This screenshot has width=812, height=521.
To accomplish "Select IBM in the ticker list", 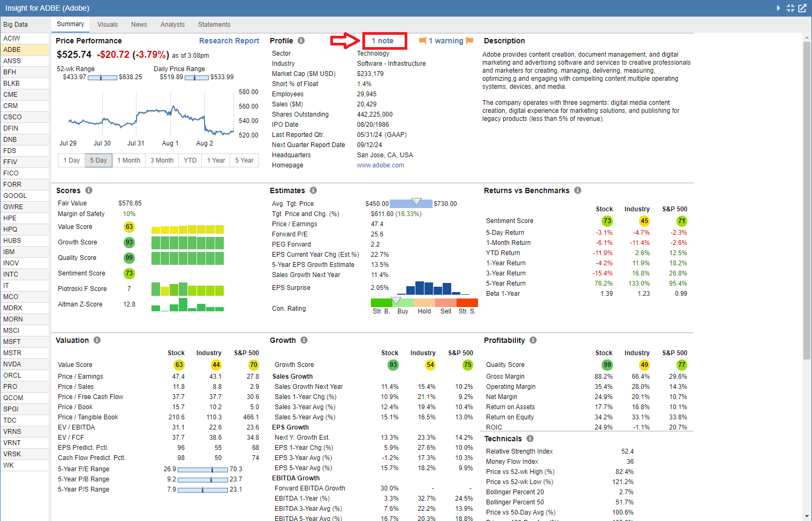I will click(25, 252).
